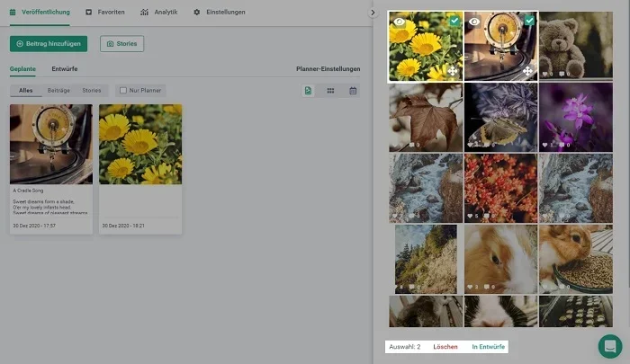Open the chat support bubble
The height and width of the screenshot is (364, 630).
610,346
